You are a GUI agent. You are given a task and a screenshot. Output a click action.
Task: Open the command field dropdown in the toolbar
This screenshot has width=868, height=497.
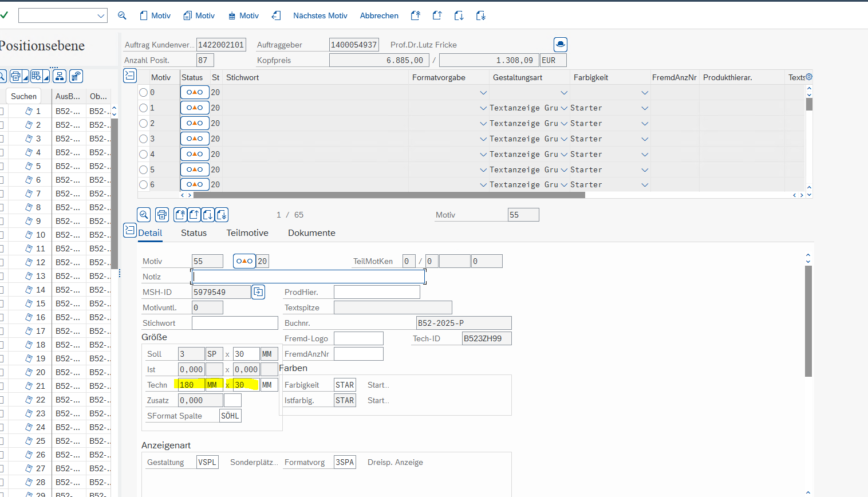(x=101, y=16)
